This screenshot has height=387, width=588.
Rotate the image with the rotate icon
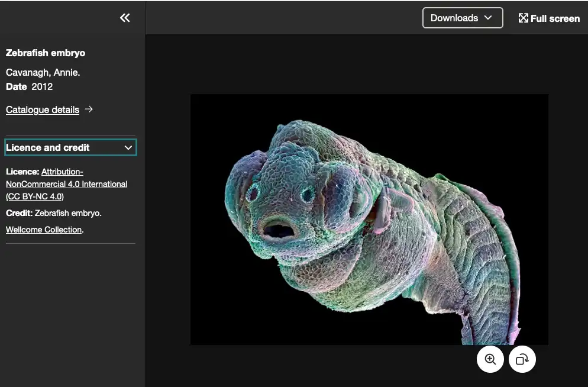point(522,359)
